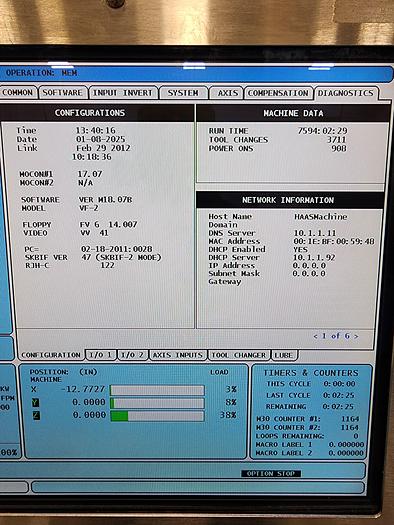Click the Z load percentage 38%

point(228,415)
